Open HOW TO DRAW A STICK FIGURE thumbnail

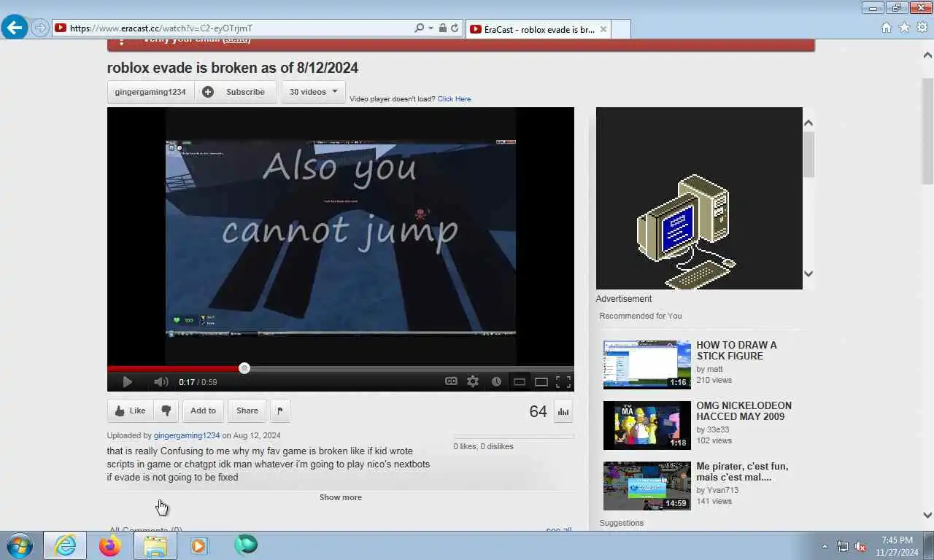(x=647, y=365)
